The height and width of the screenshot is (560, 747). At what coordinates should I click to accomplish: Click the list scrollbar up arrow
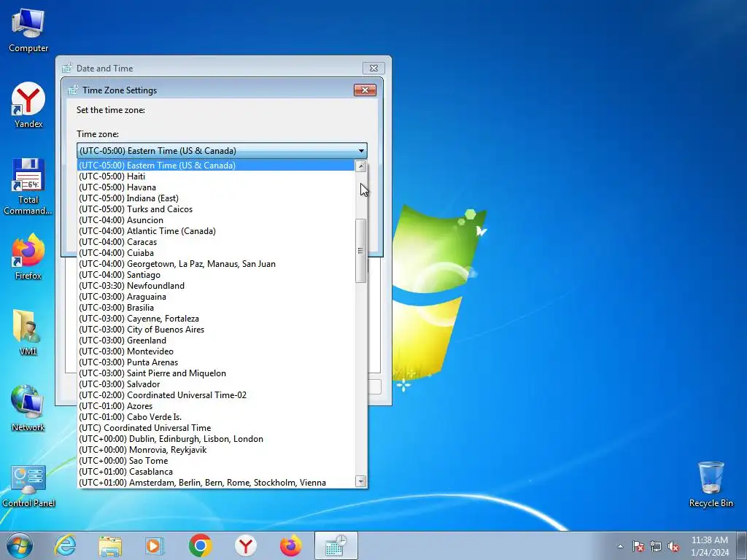pyautogui.click(x=360, y=166)
